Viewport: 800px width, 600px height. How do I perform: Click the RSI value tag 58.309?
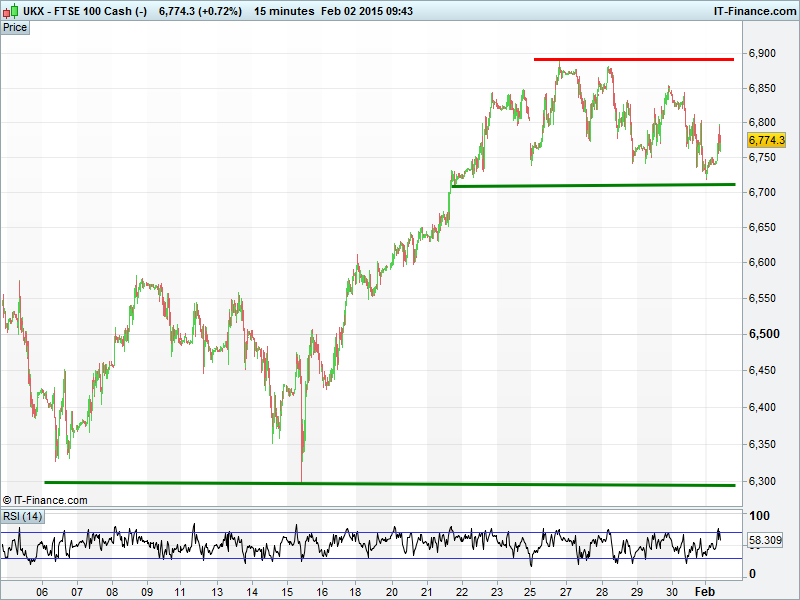[x=764, y=540]
